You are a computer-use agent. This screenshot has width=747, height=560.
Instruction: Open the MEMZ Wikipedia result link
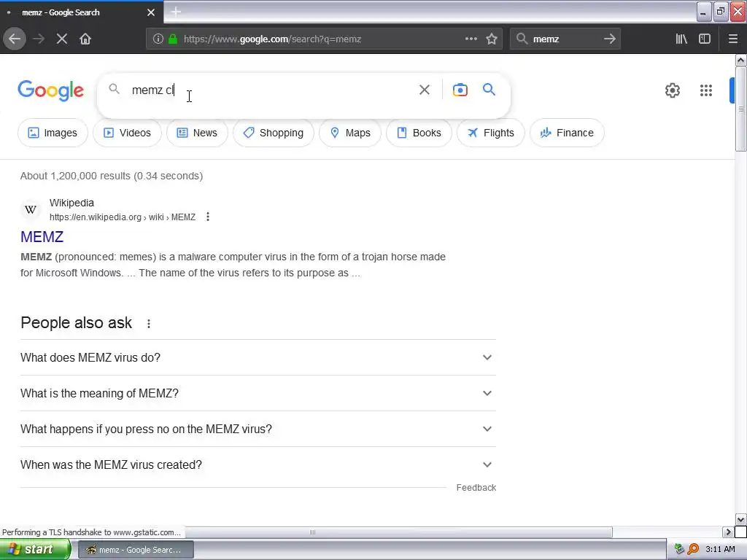pos(42,237)
